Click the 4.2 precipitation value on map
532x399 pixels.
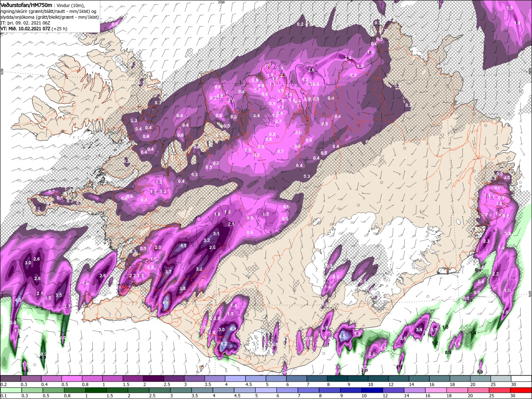click(183, 246)
